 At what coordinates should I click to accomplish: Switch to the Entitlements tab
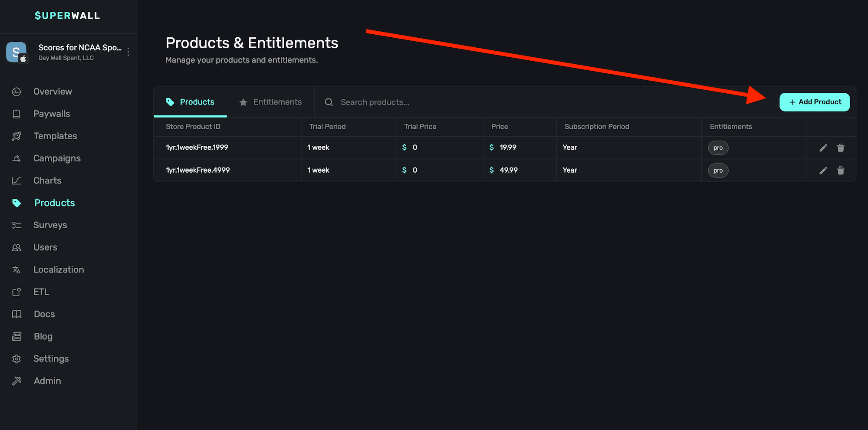pyautogui.click(x=270, y=102)
